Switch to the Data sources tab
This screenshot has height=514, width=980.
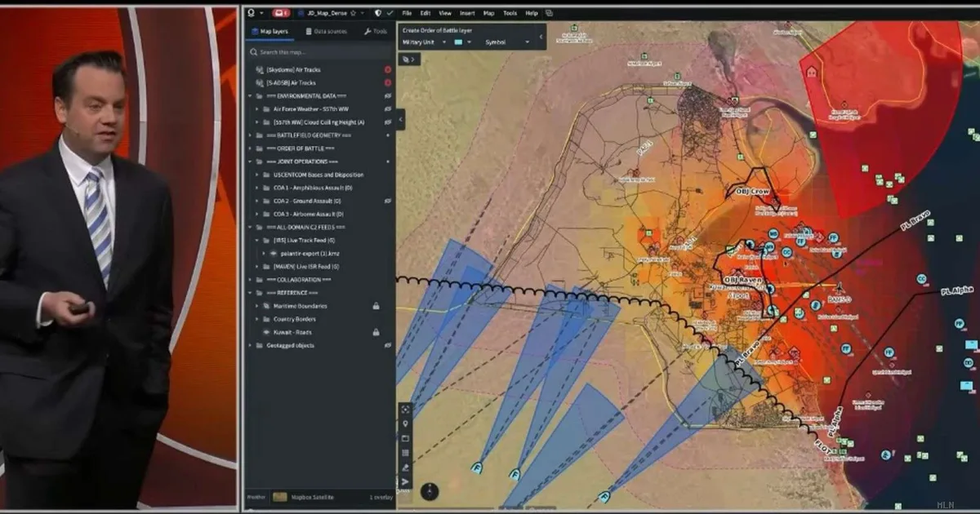tap(326, 32)
